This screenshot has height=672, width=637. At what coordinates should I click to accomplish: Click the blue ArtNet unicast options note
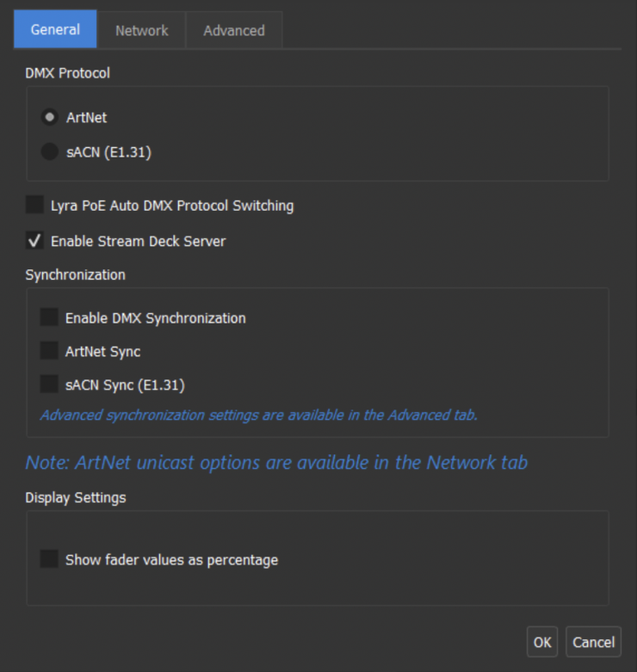tap(276, 462)
